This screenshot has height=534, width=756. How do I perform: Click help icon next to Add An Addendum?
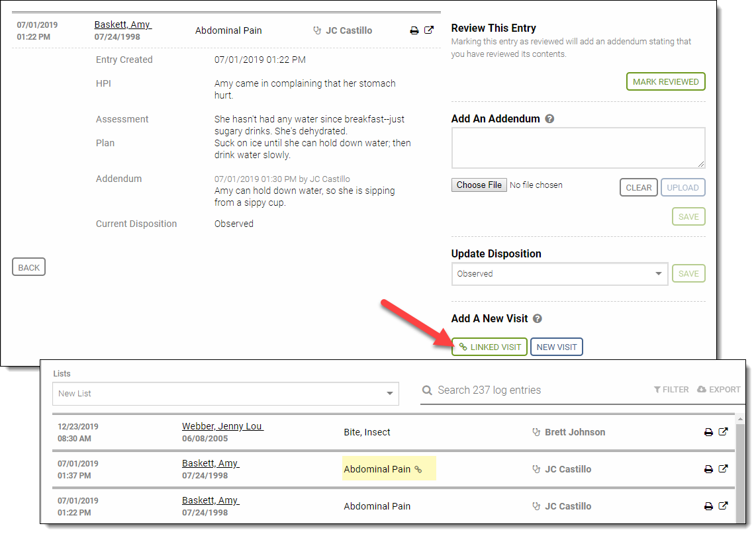(549, 119)
